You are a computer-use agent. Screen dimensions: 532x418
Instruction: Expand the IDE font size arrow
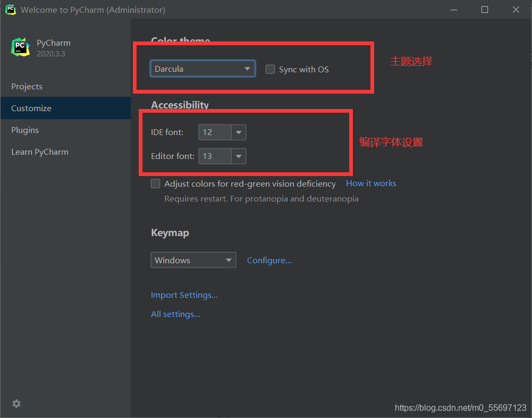[x=239, y=132]
